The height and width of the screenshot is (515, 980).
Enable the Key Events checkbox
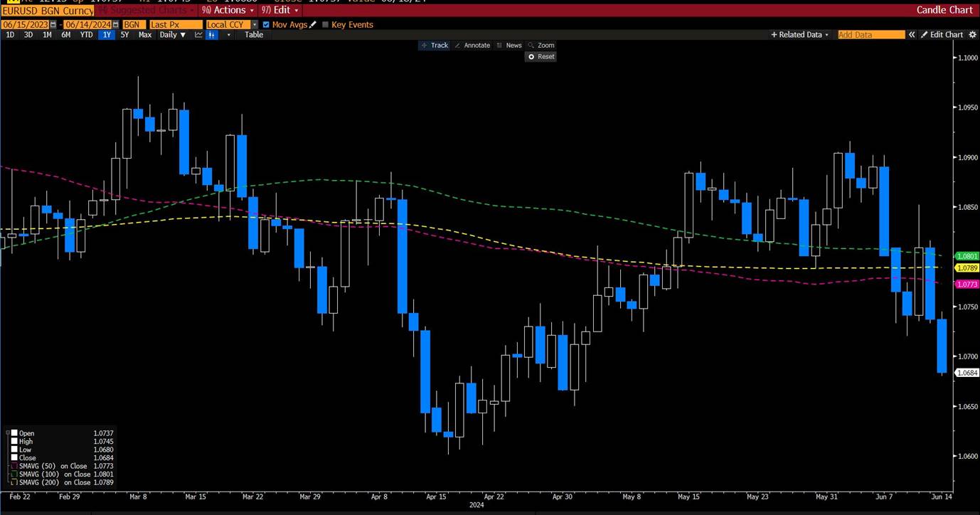(326, 24)
